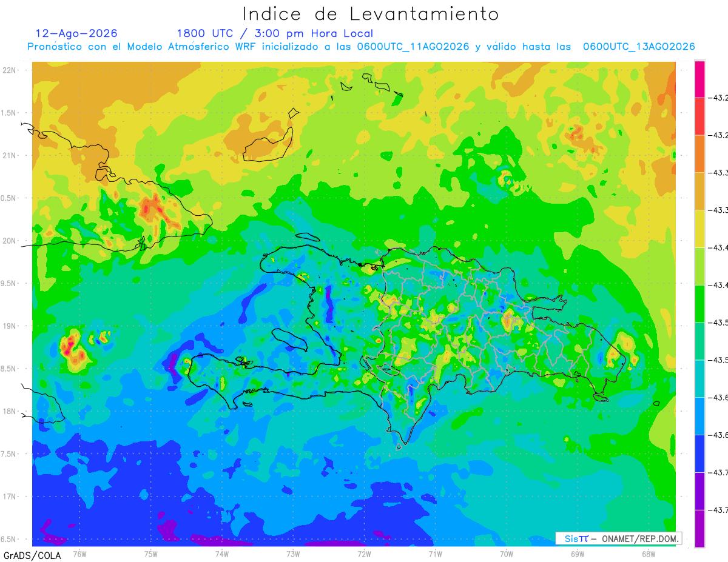The image size is (728, 562).
Task: Click 'Pronóstico con el Modelo Atmosferico WRF' text
Action: pyautogui.click(x=143, y=47)
